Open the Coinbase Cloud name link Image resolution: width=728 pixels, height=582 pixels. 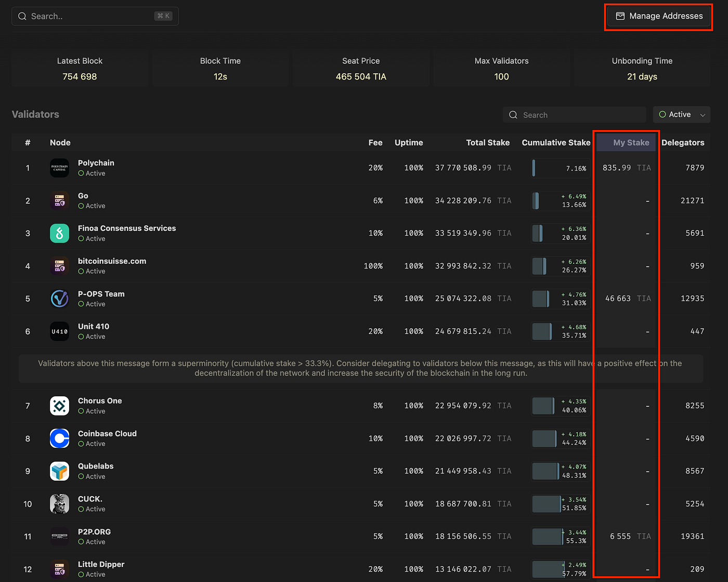(x=107, y=434)
